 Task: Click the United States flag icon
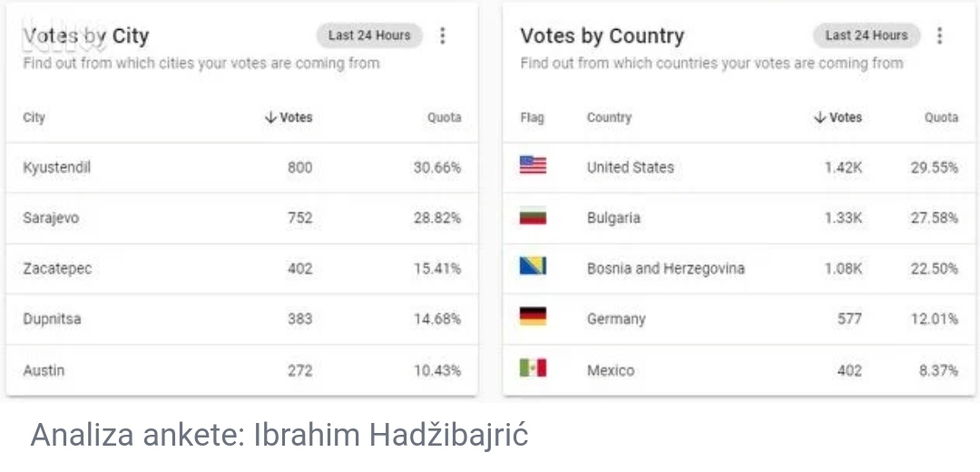pos(534,165)
